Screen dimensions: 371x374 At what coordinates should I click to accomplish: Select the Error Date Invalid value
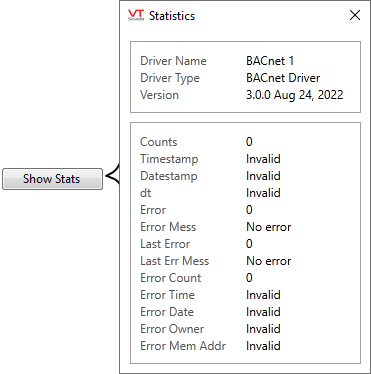point(263,312)
